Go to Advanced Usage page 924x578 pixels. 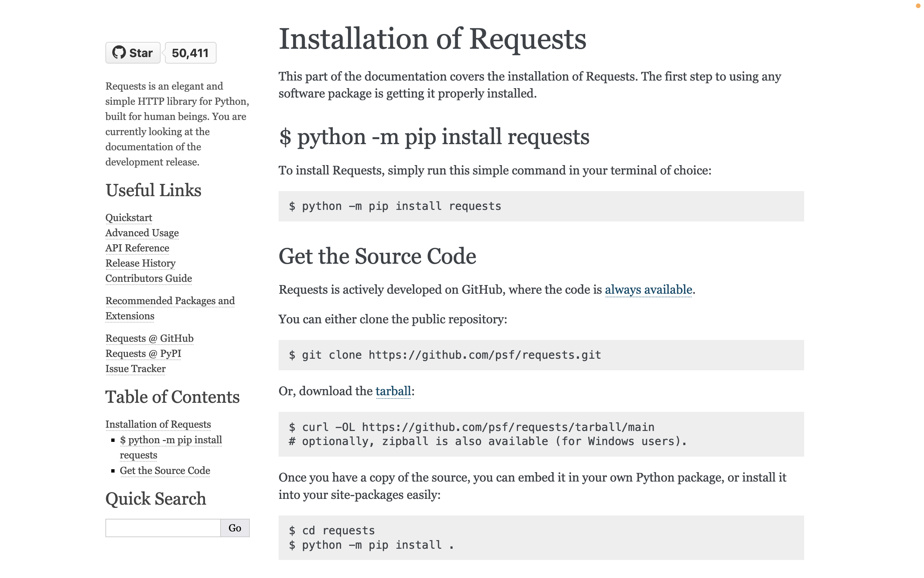[142, 233]
